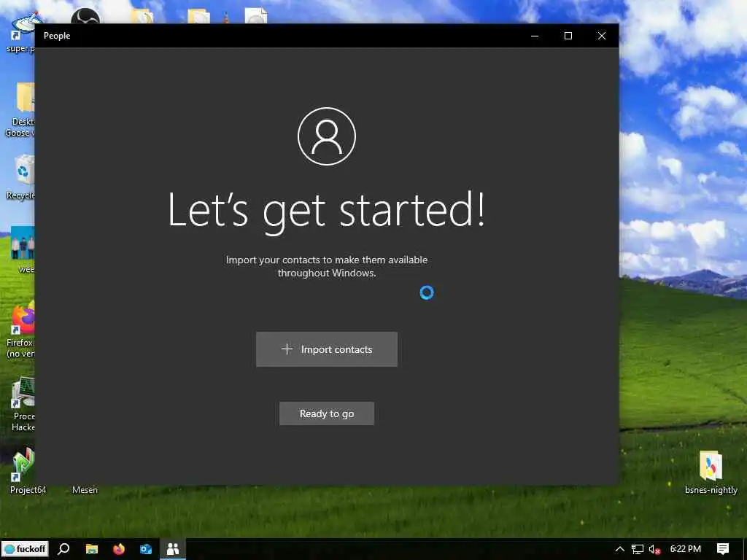Screen dimensions: 747x560
Task: Open Outlook from the taskbar
Action: tap(146, 549)
